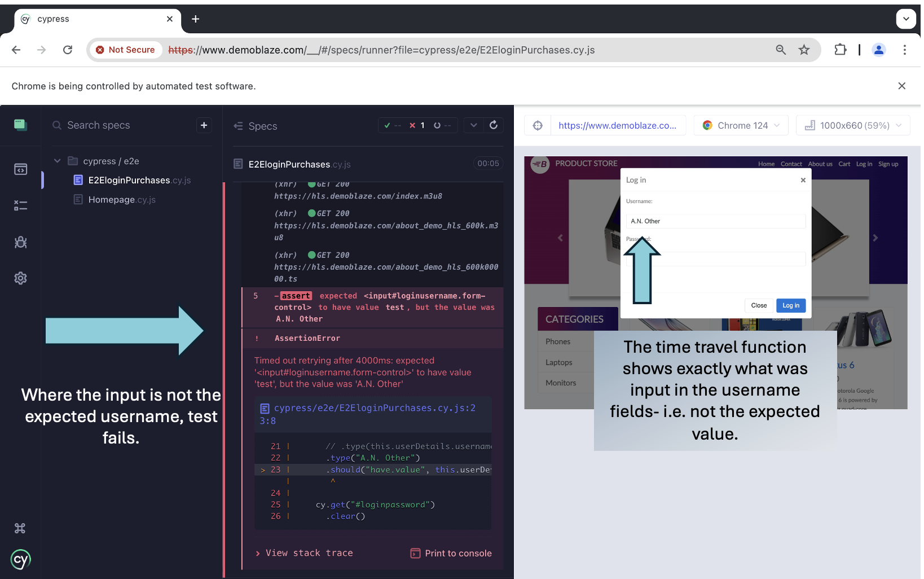Click the Log in button in the modal
Screen dimensions: 924x579
click(x=791, y=305)
